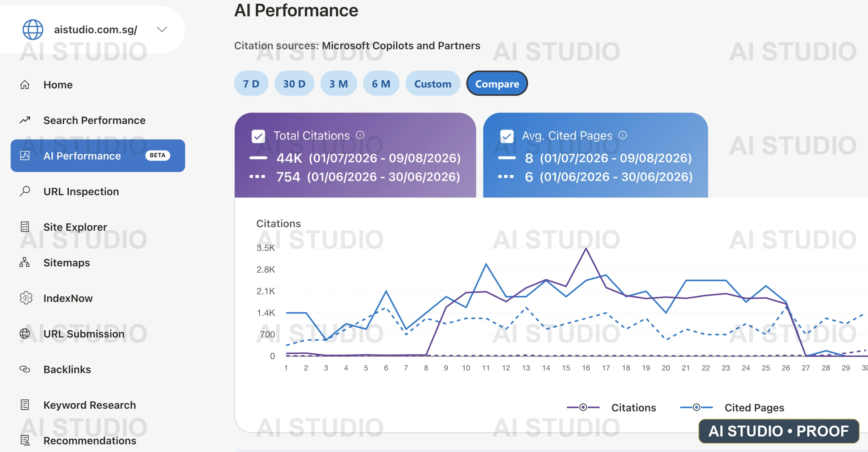This screenshot has width=868, height=452.
Task: Click the 3.5K y-axis label
Action: (x=266, y=248)
